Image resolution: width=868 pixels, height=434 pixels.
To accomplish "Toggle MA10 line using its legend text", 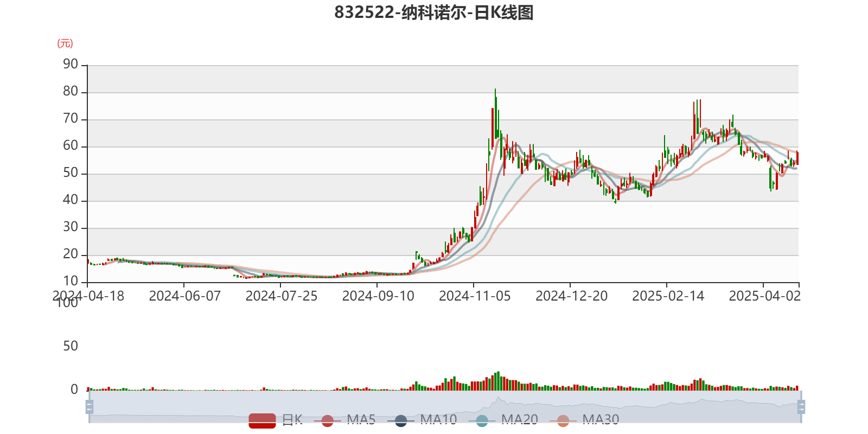I will 438,419.
